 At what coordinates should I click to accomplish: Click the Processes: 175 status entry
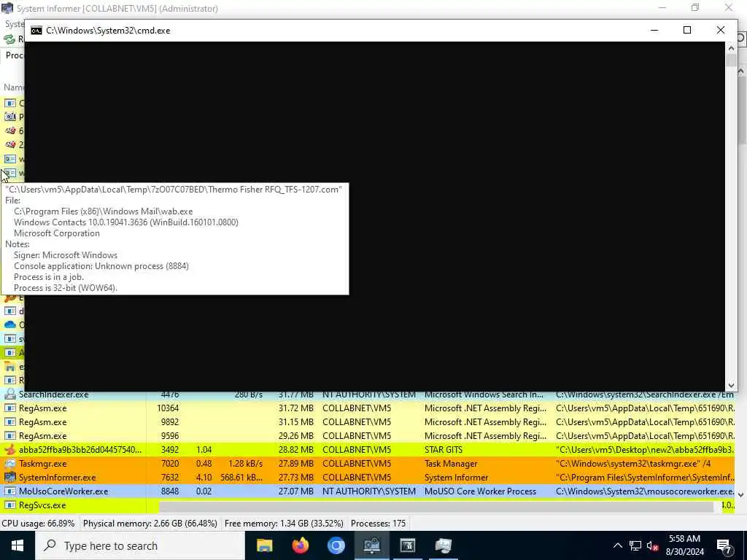click(379, 524)
